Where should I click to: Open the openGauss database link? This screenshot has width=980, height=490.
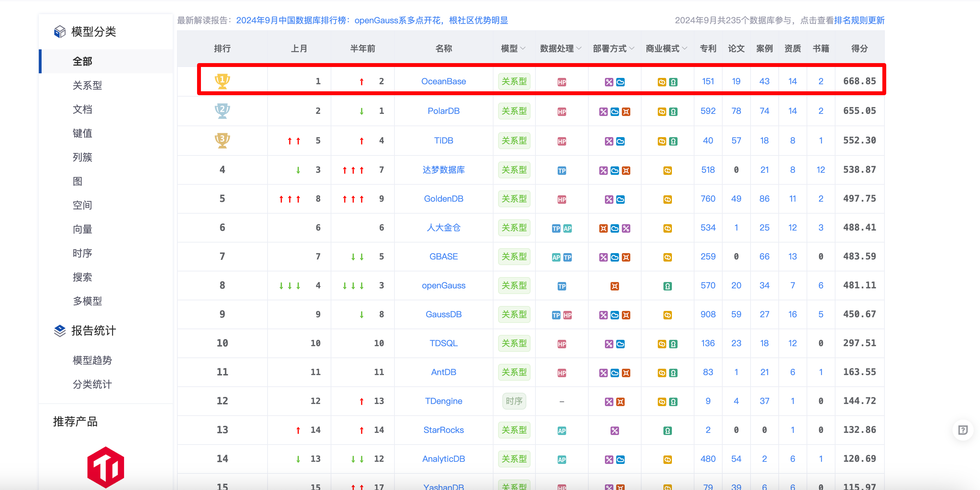(443, 285)
